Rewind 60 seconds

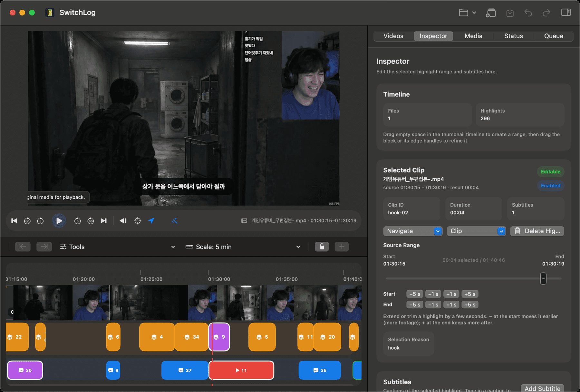[x=27, y=221]
